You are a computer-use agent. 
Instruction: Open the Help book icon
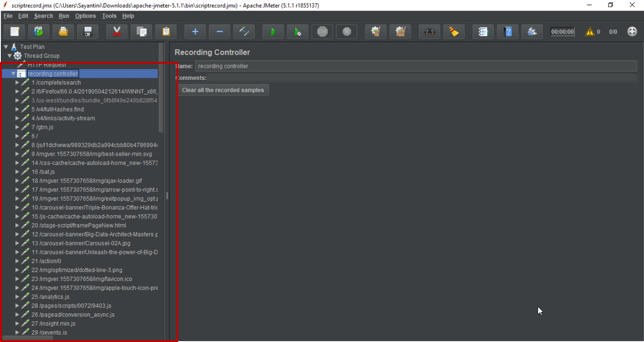[507, 31]
